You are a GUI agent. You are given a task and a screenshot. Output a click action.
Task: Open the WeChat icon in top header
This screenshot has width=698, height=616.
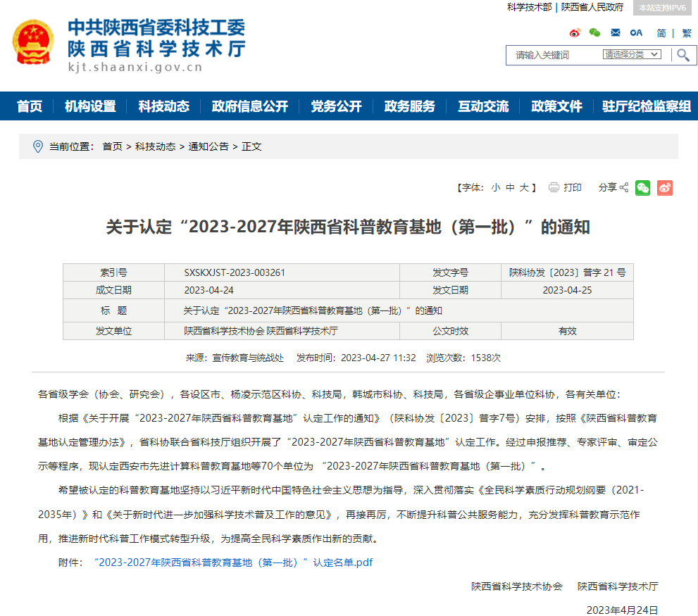pos(595,33)
